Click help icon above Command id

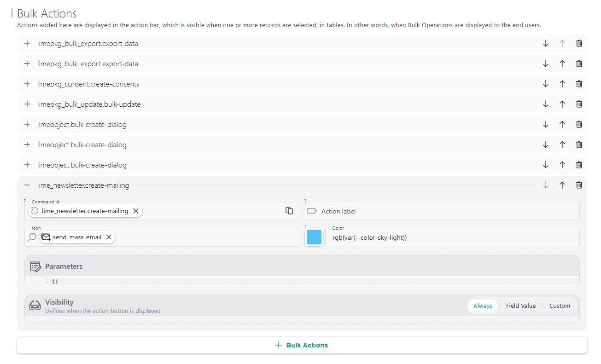[25, 202]
